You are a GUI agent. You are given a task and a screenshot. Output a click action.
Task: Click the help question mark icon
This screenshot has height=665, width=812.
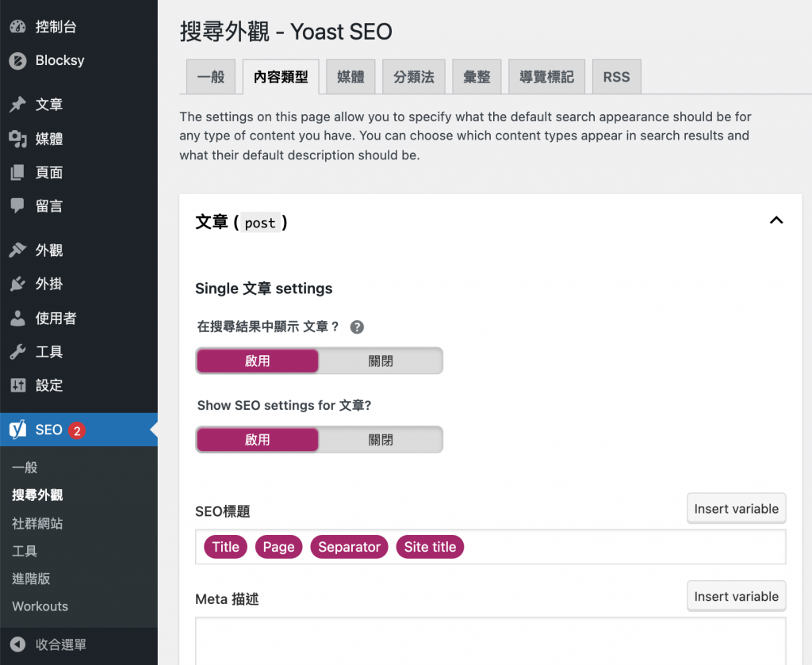357,327
